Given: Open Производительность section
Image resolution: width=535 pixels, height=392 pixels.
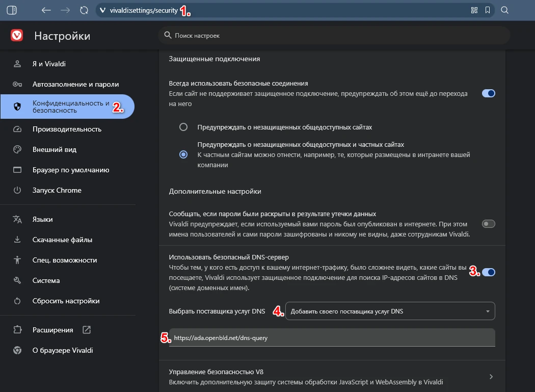Looking at the screenshot, I should click(68, 129).
